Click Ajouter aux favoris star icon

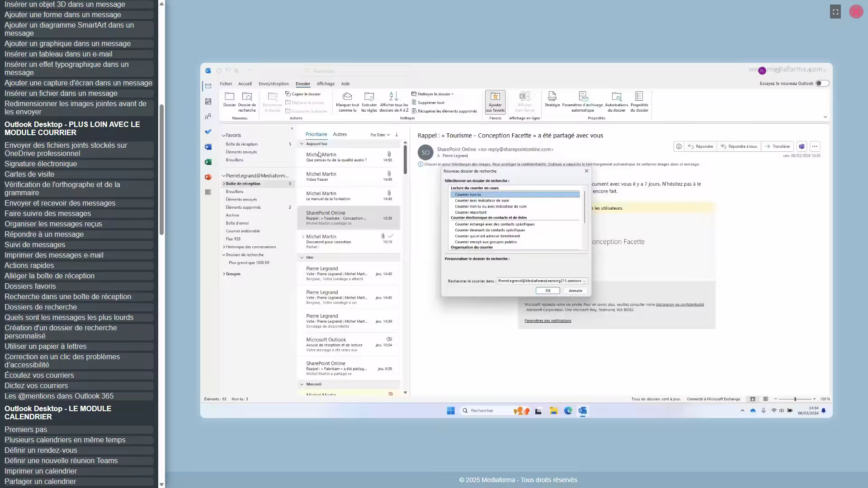coord(495,102)
